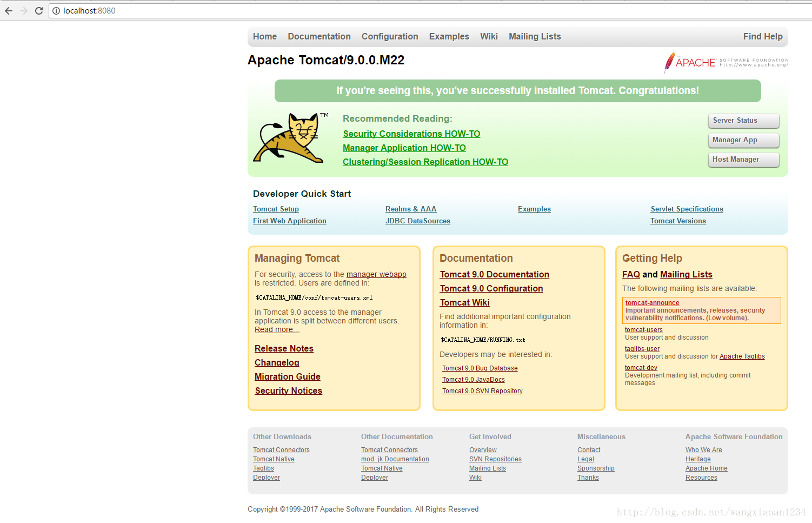The image size is (812, 523).
Task: Open the tomcat-announce mailing list link
Action: point(653,303)
